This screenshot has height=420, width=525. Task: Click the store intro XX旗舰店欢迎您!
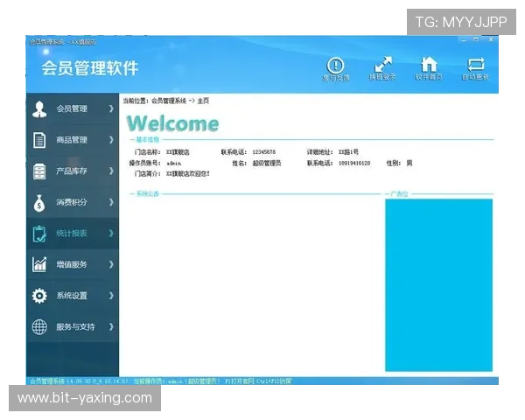pos(188,174)
